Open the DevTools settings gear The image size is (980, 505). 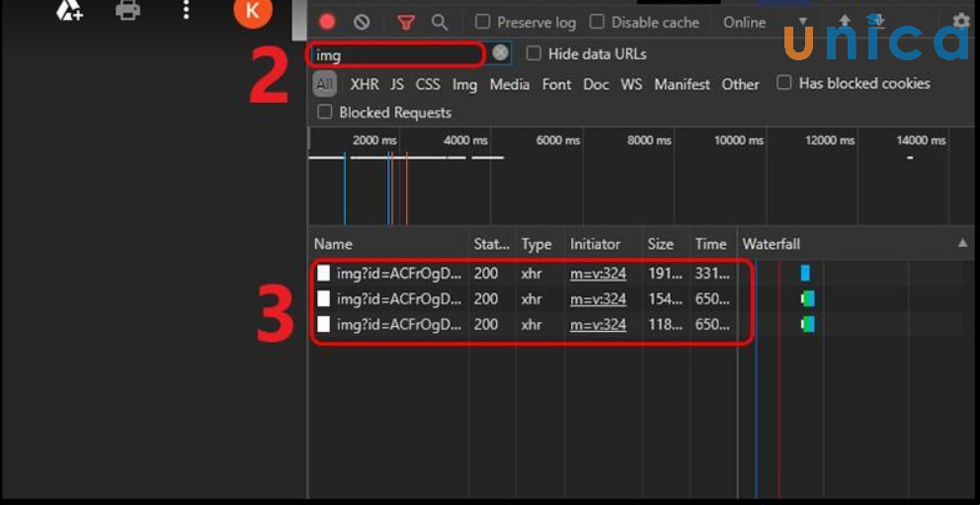pyautogui.click(x=961, y=22)
